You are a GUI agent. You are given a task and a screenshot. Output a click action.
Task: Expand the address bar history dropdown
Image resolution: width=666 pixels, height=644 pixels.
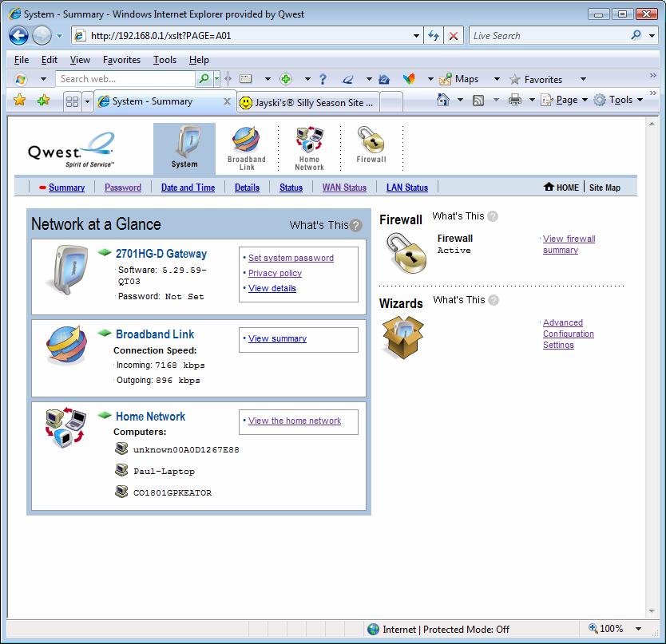pyautogui.click(x=416, y=36)
